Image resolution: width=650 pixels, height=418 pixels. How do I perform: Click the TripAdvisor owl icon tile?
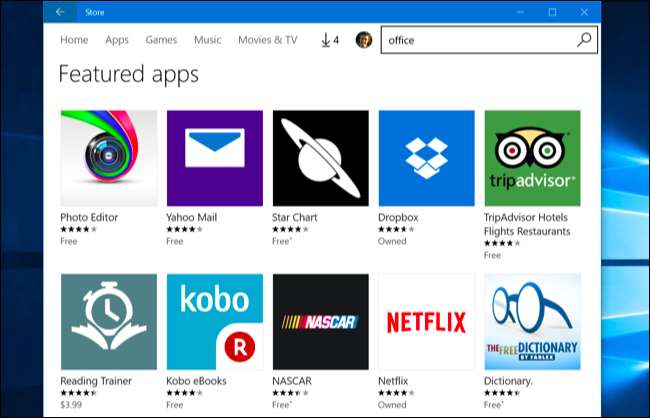click(532, 158)
